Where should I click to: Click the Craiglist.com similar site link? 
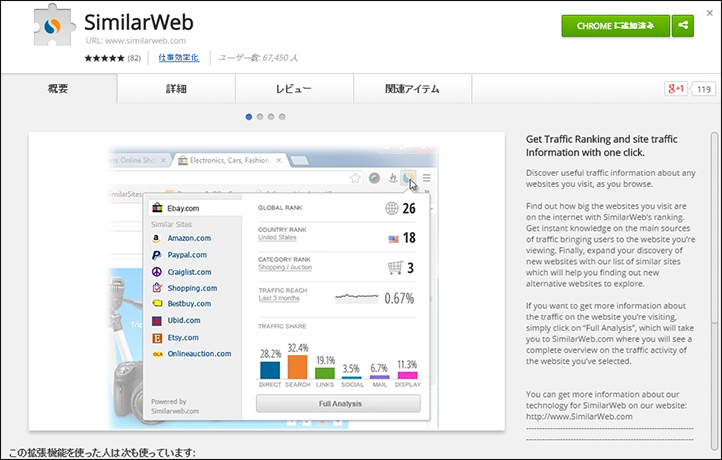tap(189, 272)
